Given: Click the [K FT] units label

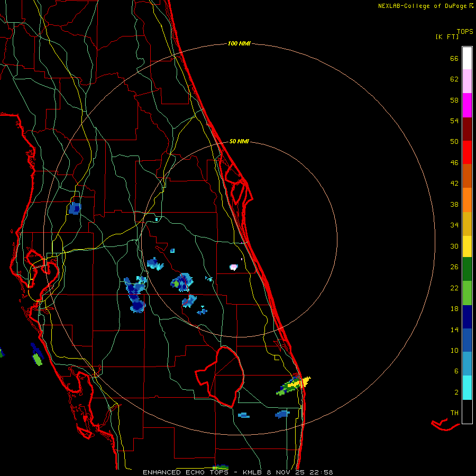Looking at the screenshot, I should [x=447, y=36].
